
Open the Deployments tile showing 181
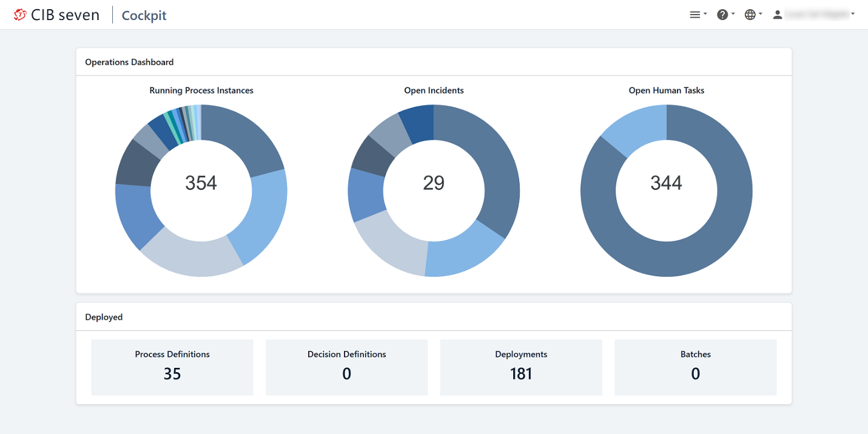[520, 367]
